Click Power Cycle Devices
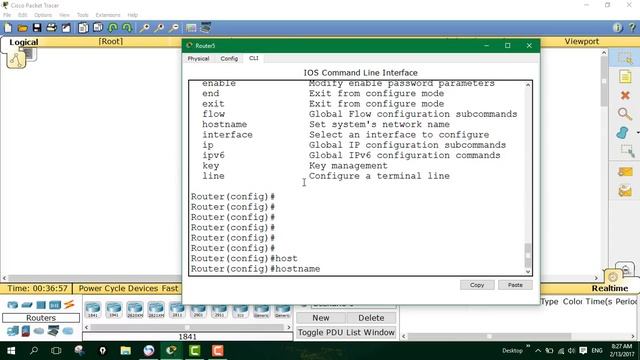640x360 pixels. click(118, 288)
